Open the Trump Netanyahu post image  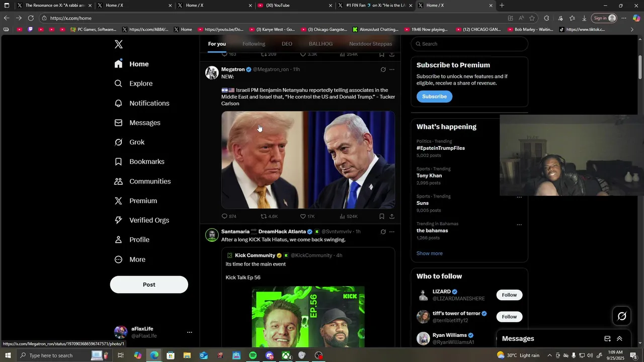pyautogui.click(x=308, y=160)
